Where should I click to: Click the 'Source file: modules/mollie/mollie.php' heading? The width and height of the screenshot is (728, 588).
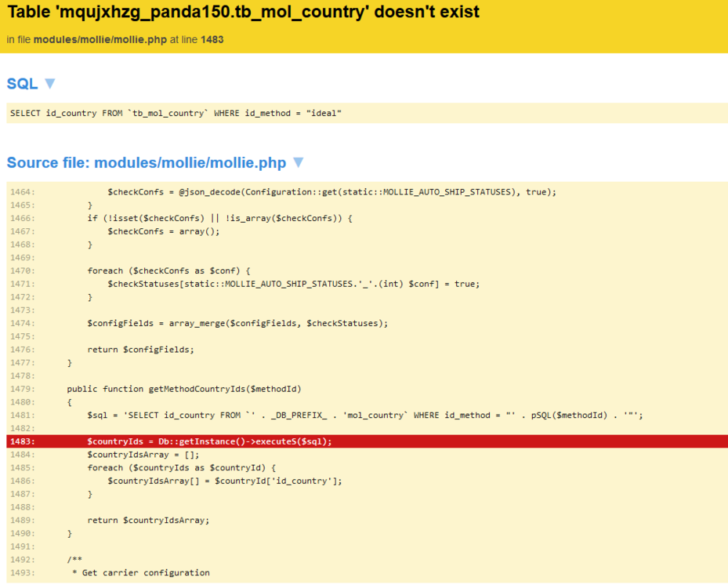click(147, 163)
